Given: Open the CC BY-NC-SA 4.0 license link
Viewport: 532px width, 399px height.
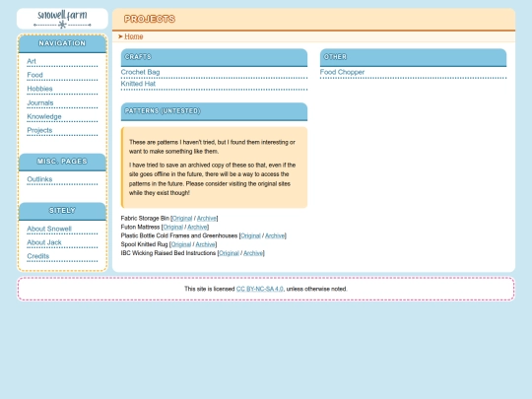Looking at the screenshot, I should tap(259, 289).
